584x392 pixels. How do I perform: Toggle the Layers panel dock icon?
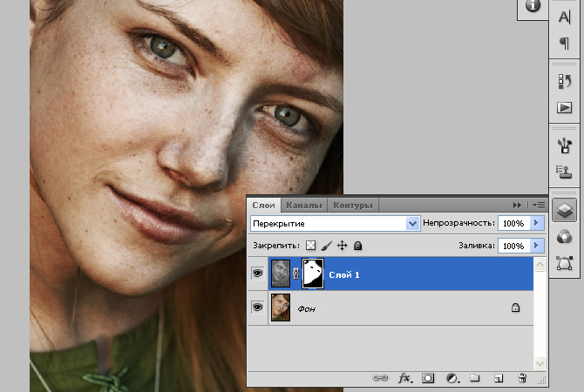click(564, 210)
